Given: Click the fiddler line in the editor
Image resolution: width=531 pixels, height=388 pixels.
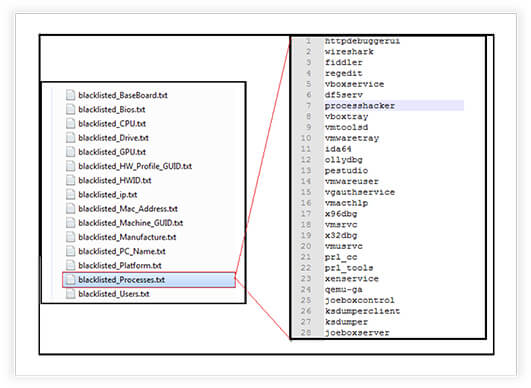Looking at the screenshot, I should 344,63.
